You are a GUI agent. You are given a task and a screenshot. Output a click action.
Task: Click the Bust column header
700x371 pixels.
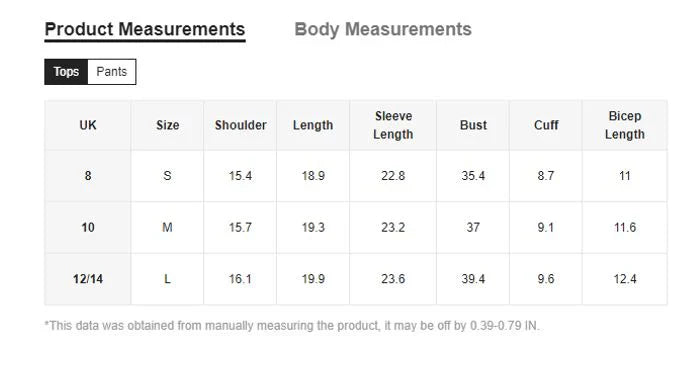click(x=473, y=125)
